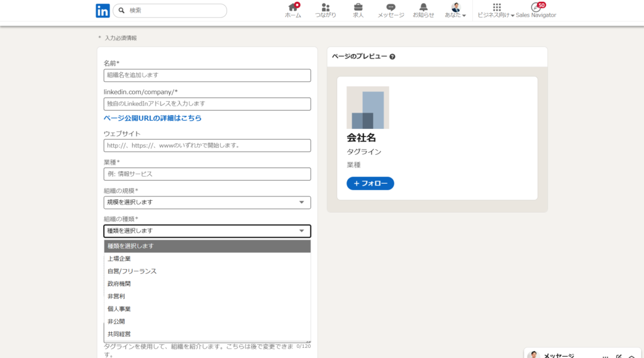This screenshot has width=644, height=358.
Task: Open the お知らせ notifications bell
Action: coord(423,10)
